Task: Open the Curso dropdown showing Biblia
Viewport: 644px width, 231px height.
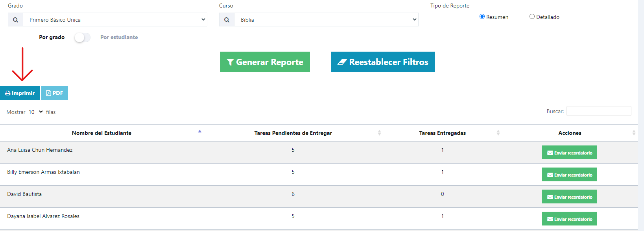Action: click(327, 20)
